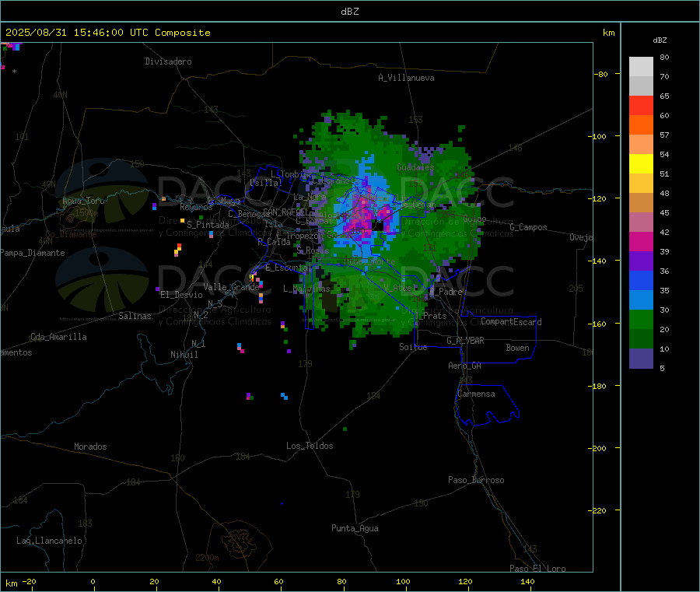Click the timestamp 2025/08/31 15:46:00 UTC Composite
The image size is (700, 592).
coord(107,33)
